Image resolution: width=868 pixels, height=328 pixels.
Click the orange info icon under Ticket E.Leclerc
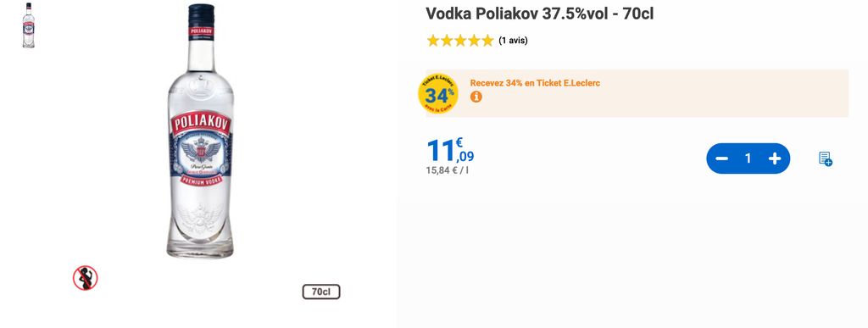476,97
